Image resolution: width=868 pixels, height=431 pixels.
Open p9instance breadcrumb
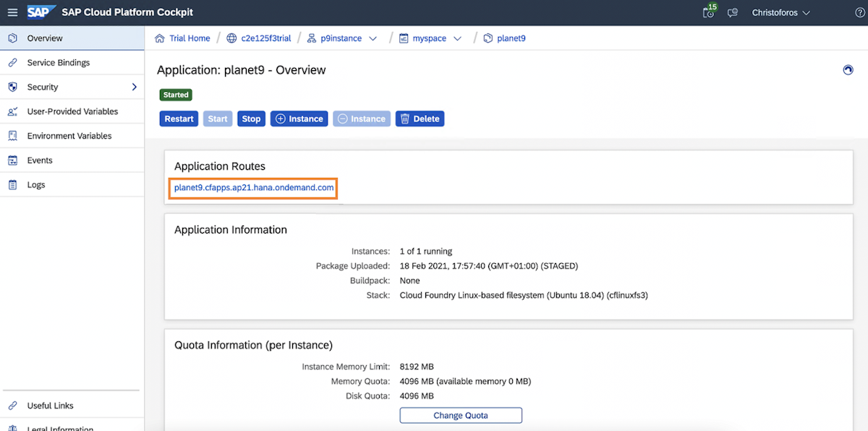pos(341,38)
